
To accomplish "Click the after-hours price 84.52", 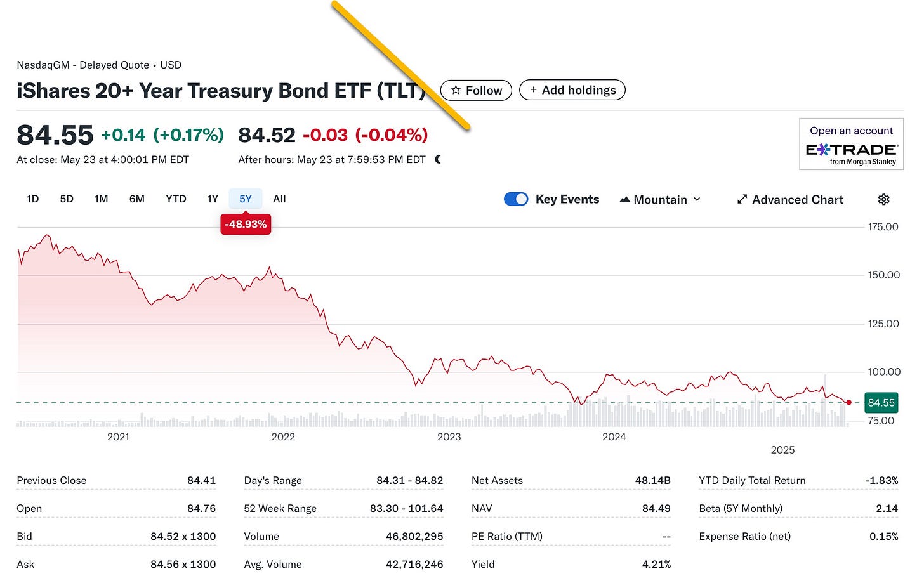I will click(x=267, y=135).
